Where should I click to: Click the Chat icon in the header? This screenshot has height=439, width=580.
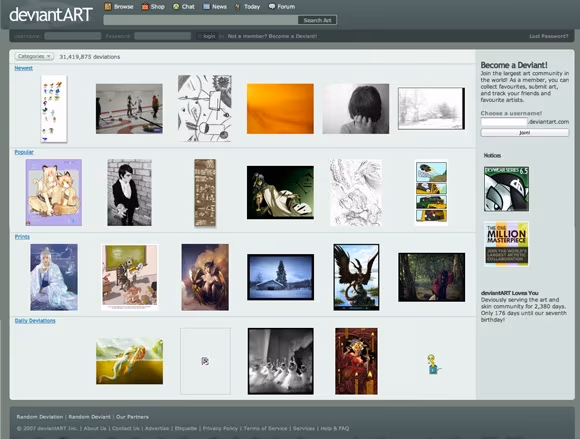[x=176, y=6]
